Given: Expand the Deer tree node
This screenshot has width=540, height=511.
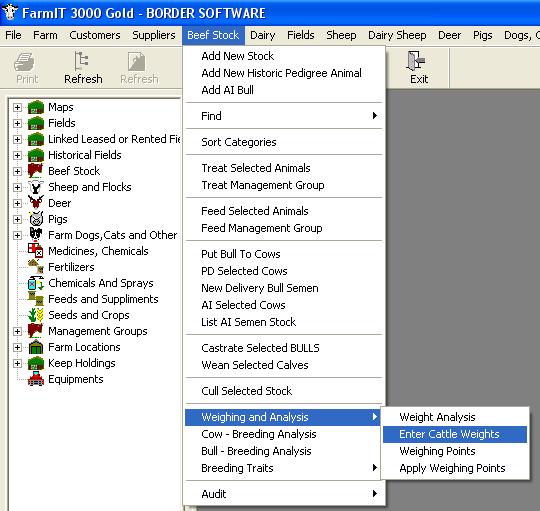Looking at the screenshot, I should [x=17, y=203].
